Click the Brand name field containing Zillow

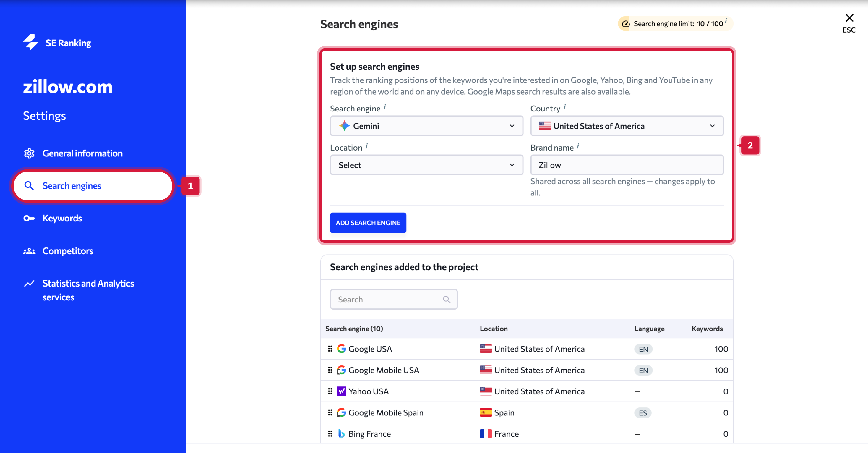point(627,165)
